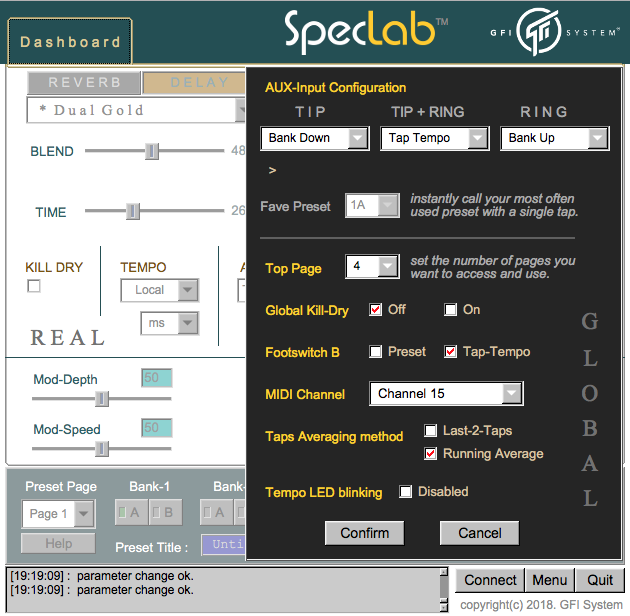Image resolution: width=630 pixels, height=616 pixels.
Task: Click the log panel scrollbar
Action: pyautogui.click(x=444, y=590)
